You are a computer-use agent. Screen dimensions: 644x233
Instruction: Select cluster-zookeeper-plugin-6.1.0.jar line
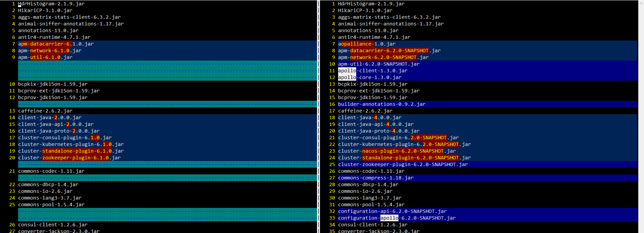[x=69, y=158]
